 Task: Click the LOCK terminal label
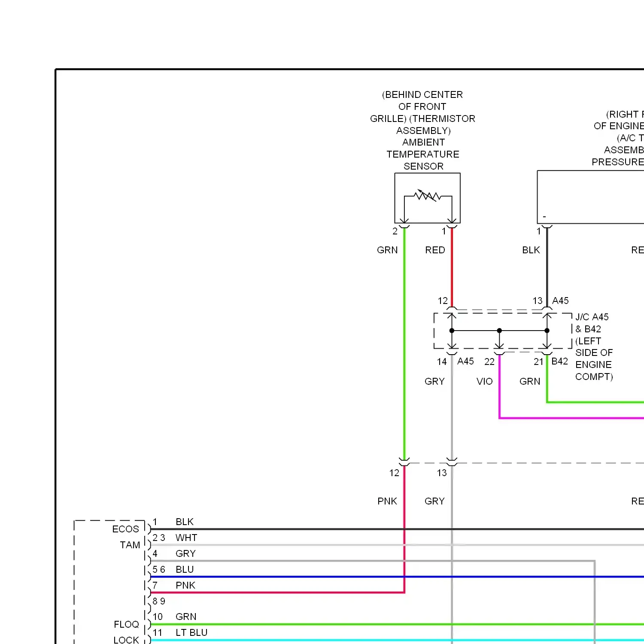click(x=126, y=640)
